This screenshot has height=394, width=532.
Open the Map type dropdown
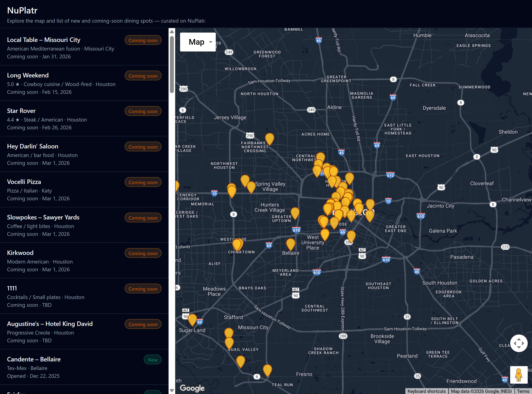tap(198, 42)
